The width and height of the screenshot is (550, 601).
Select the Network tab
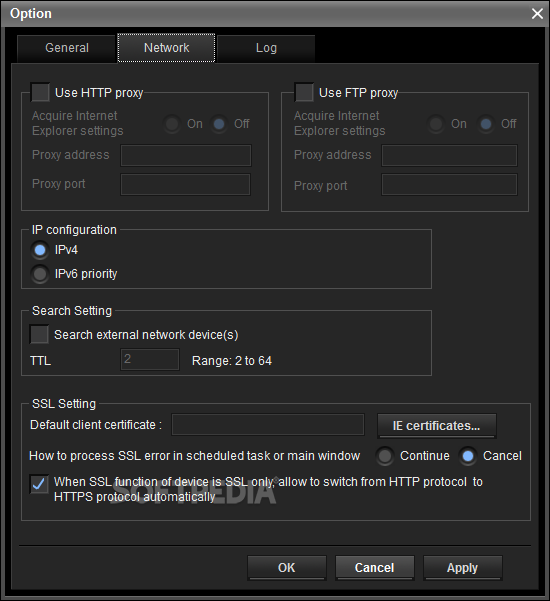166,48
